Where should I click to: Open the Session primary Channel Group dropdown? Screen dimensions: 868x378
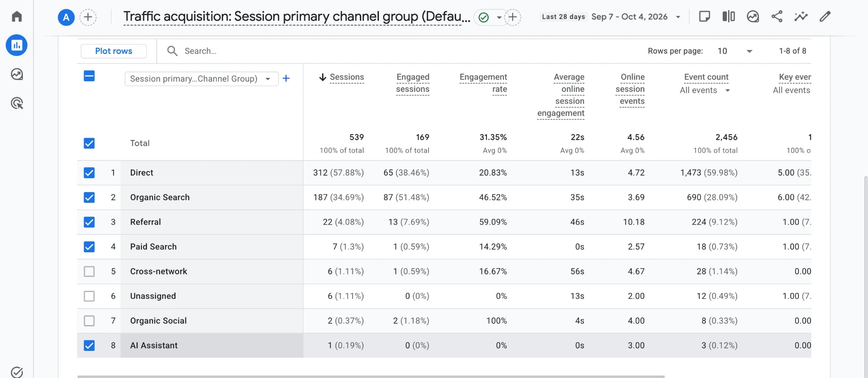pyautogui.click(x=201, y=79)
